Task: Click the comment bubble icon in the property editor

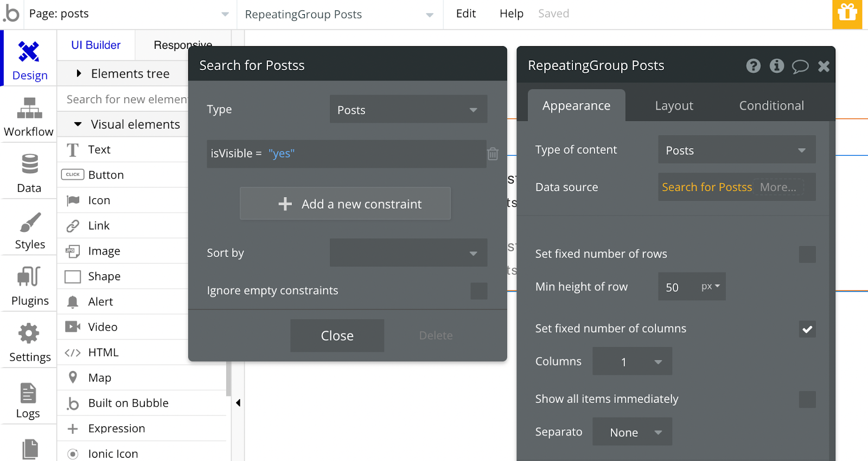Action: point(800,66)
